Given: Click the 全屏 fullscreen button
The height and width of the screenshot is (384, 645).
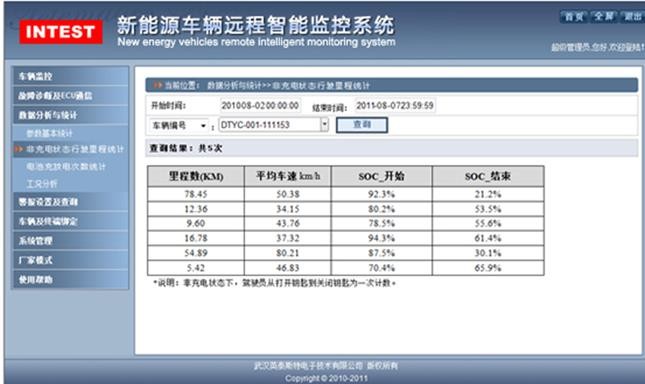Looking at the screenshot, I should coord(603,16).
